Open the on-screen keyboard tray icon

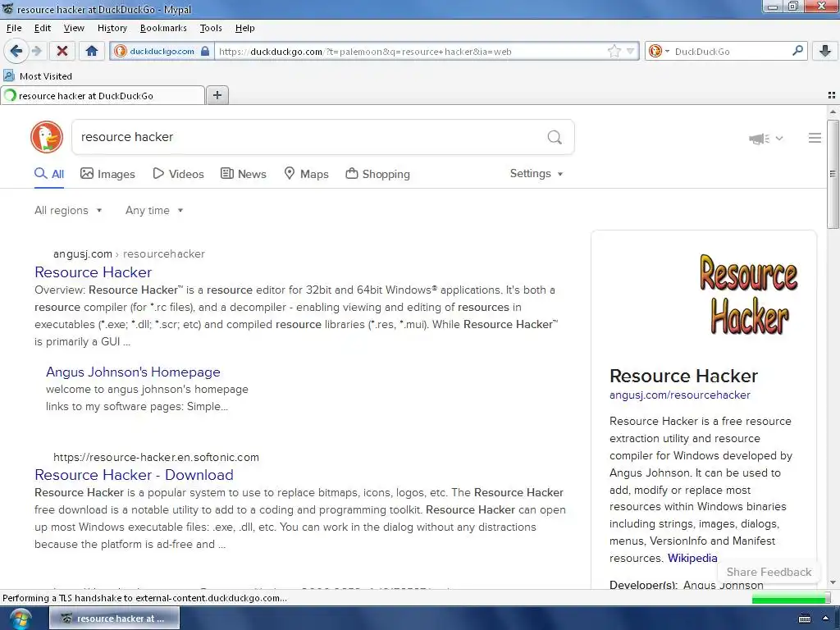[x=805, y=619]
